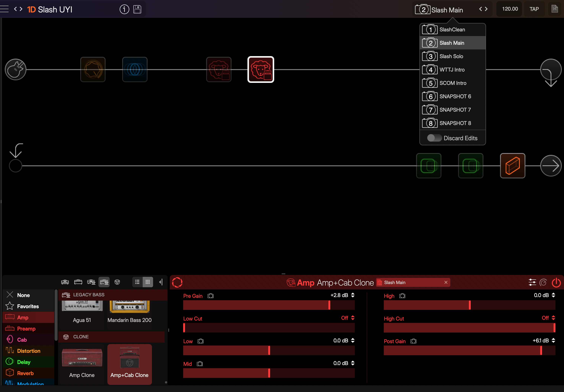Click the save preset floppy icon

[x=137, y=9]
